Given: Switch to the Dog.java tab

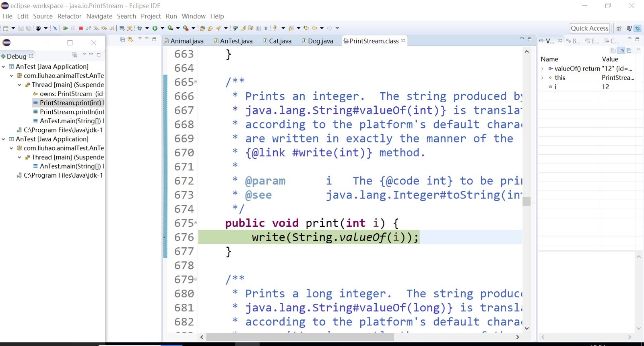Looking at the screenshot, I should pyautogui.click(x=318, y=41).
